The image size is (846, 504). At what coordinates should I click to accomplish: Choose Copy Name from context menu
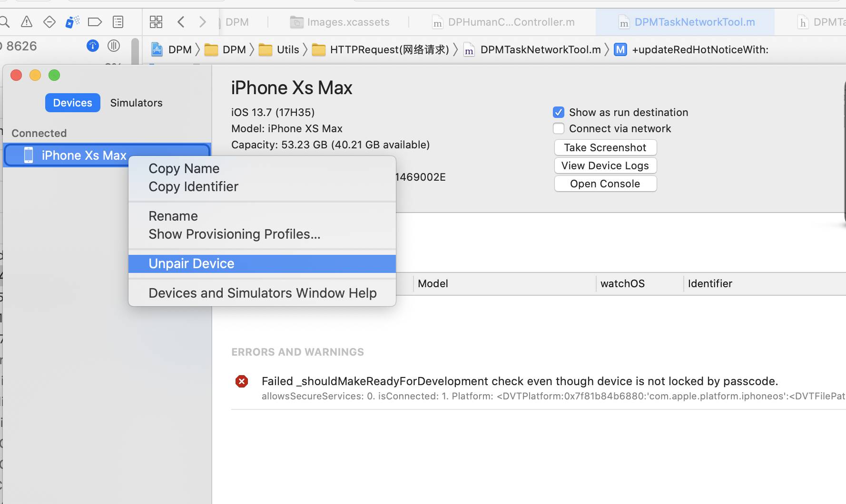point(262,168)
